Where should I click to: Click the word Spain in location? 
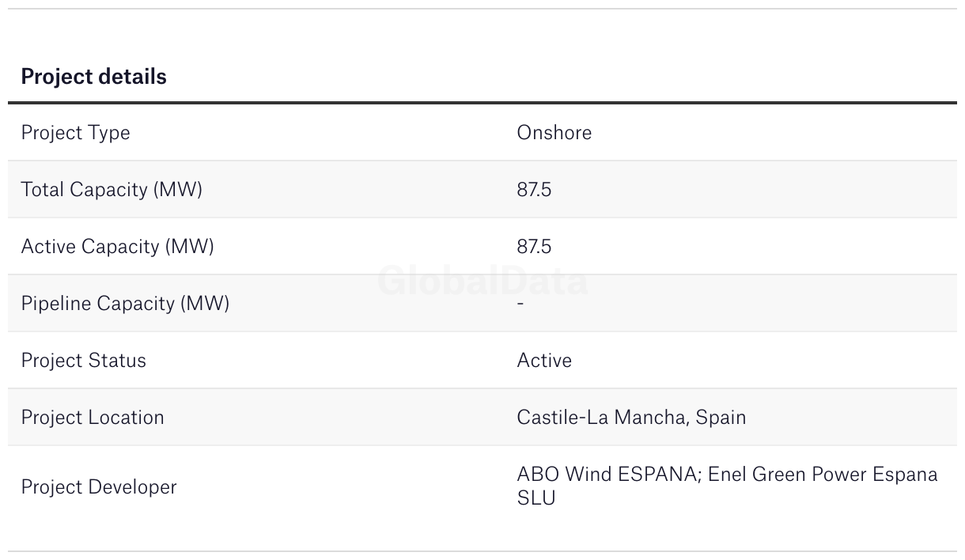pyautogui.click(x=721, y=418)
